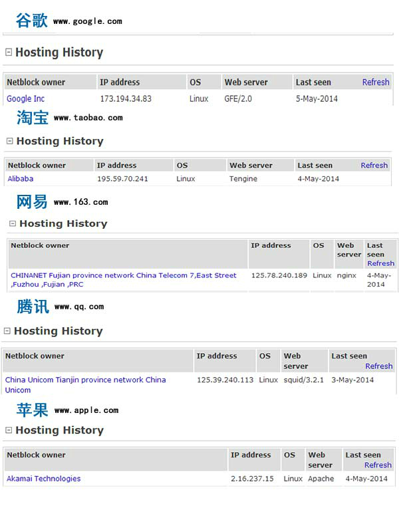Click the 腾讯 title

[x=33, y=307]
